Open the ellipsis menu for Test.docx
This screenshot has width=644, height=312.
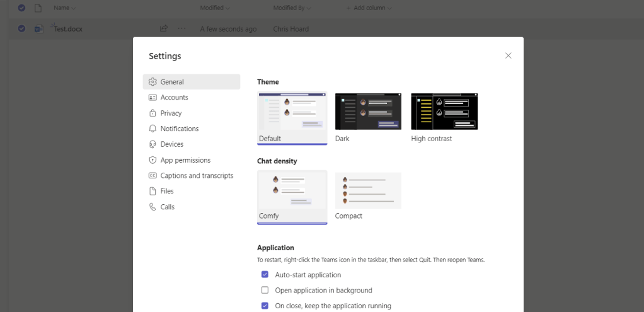point(181,28)
